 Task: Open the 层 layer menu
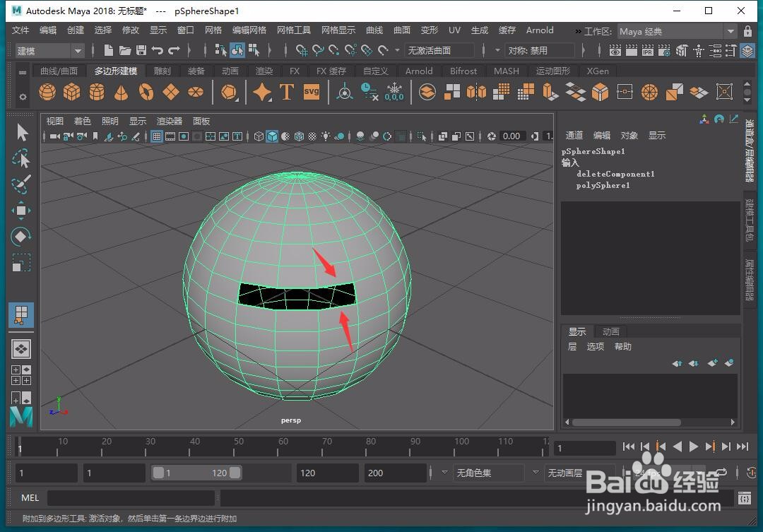(x=572, y=347)
